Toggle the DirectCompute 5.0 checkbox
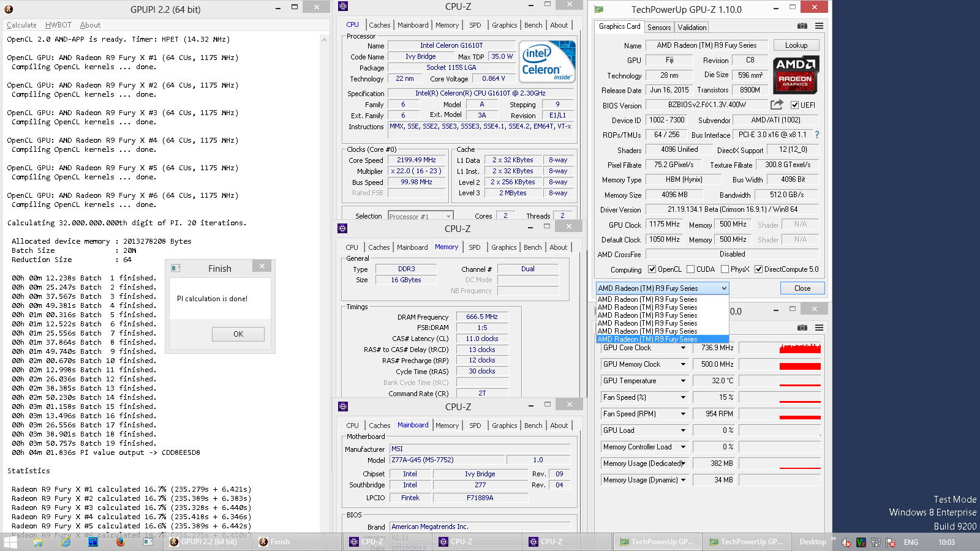 (758, 269)
